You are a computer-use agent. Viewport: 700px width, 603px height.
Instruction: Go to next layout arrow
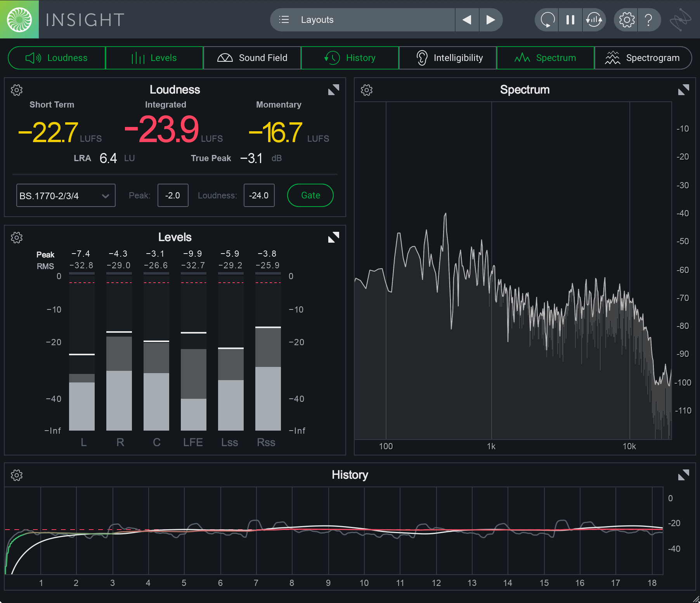(491, 20)
